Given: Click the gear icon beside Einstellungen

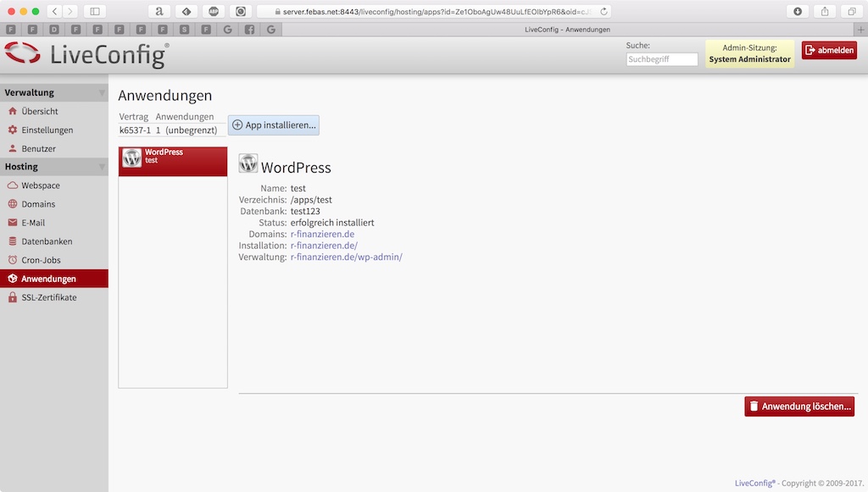Looking at the screenshot, I should (x=13, y=130).
